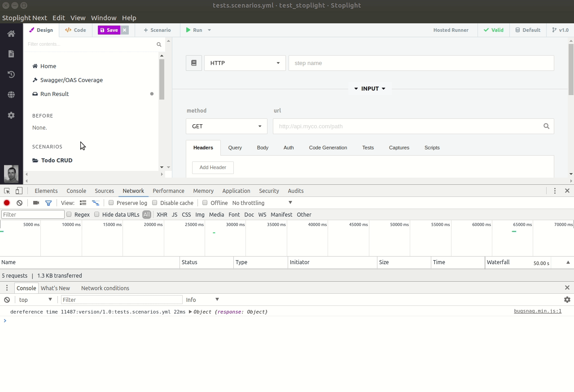Open the HTTP step type dropdown
Screen dimensions: 574x392
pyautogui.click(x=245, y=63)
